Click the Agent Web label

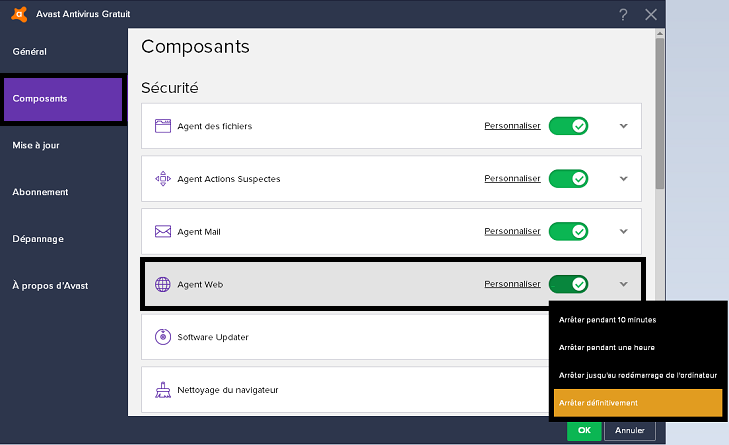coord(200,285)
